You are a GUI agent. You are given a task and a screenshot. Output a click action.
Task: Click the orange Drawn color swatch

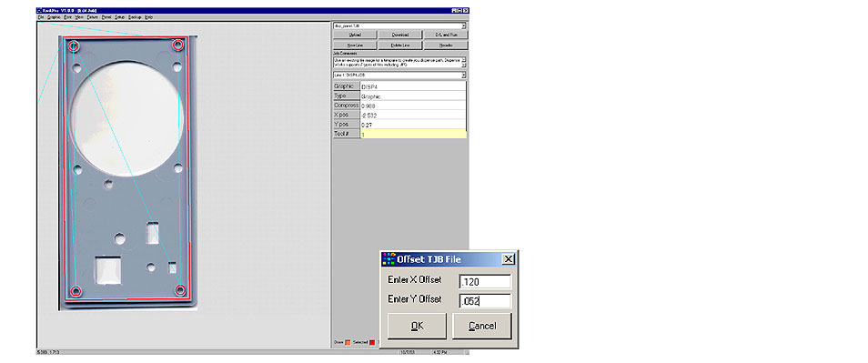click(x=348, y=342)
